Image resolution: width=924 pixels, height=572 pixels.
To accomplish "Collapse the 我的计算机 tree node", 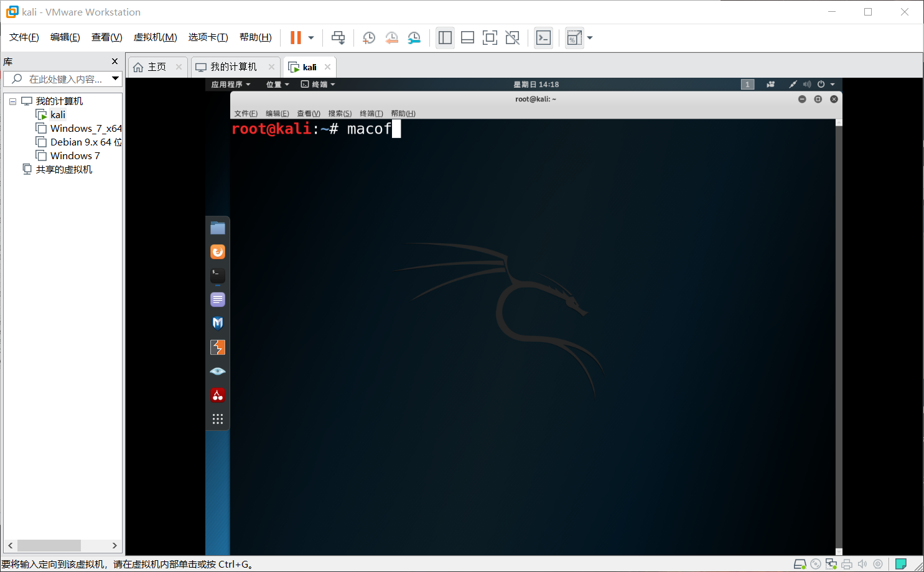I will (x=12, y=101).
